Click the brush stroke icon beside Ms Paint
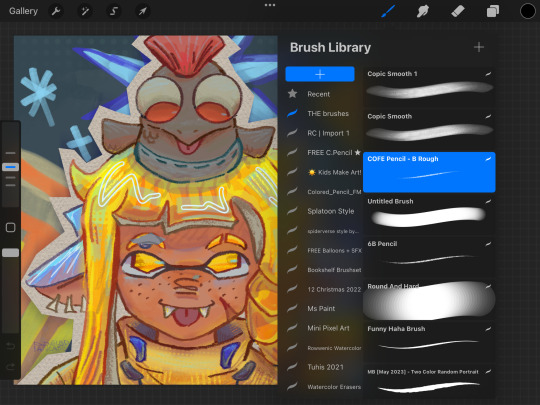 (x=292, y=308)
